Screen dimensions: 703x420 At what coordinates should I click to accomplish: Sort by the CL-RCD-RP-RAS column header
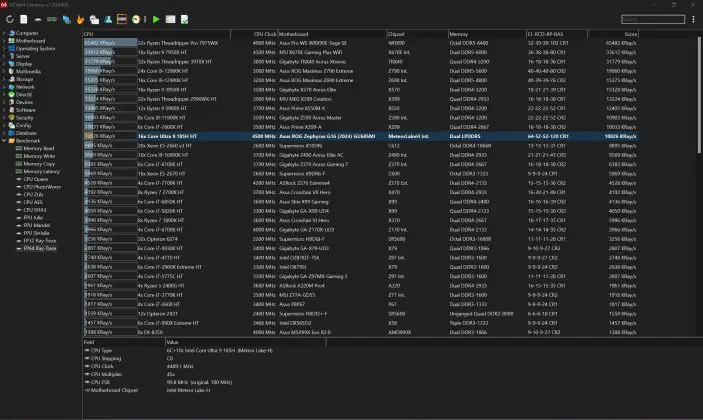(557, 34)
